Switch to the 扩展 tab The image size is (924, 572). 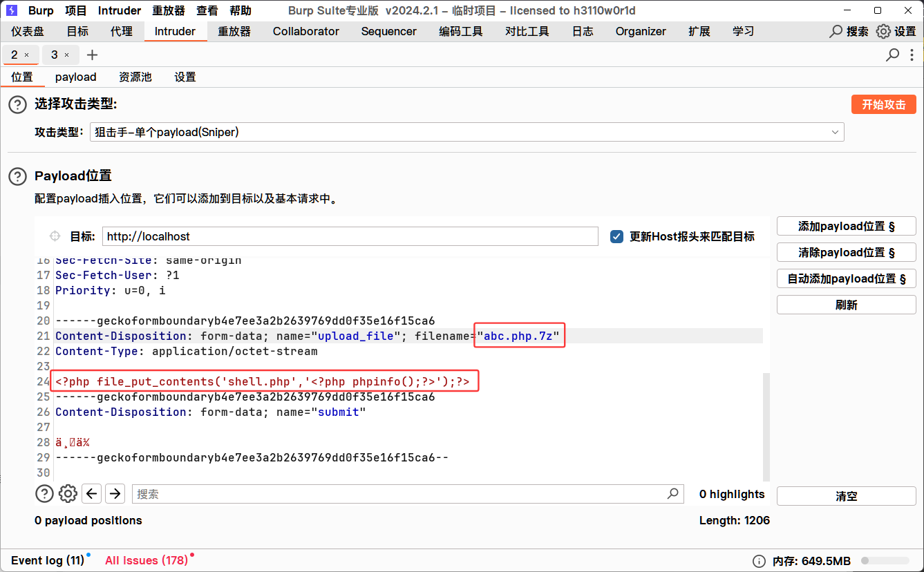[699, 32]
